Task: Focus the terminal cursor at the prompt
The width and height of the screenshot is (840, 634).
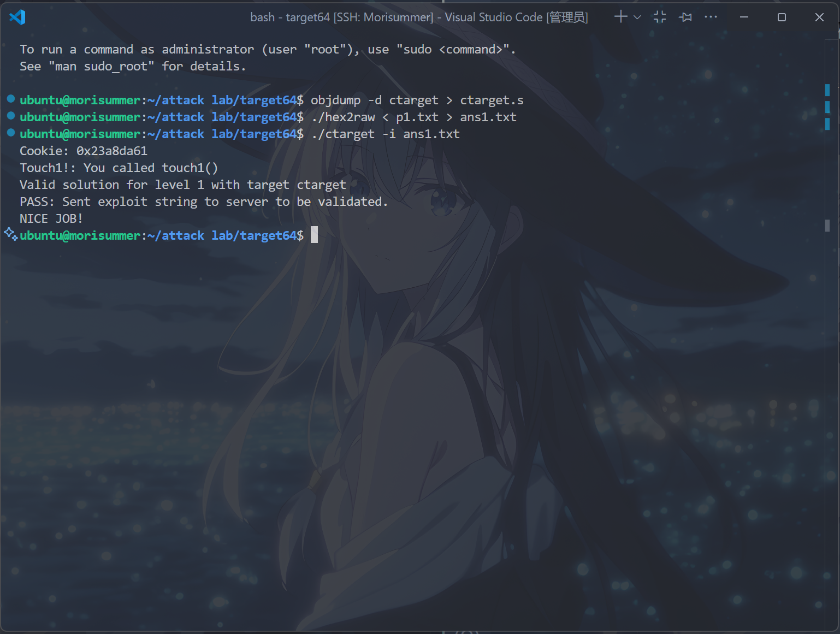Action: click(314, 235)
